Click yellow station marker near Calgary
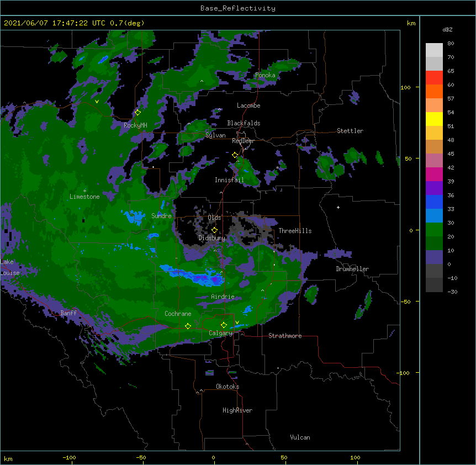 [224, 325]
